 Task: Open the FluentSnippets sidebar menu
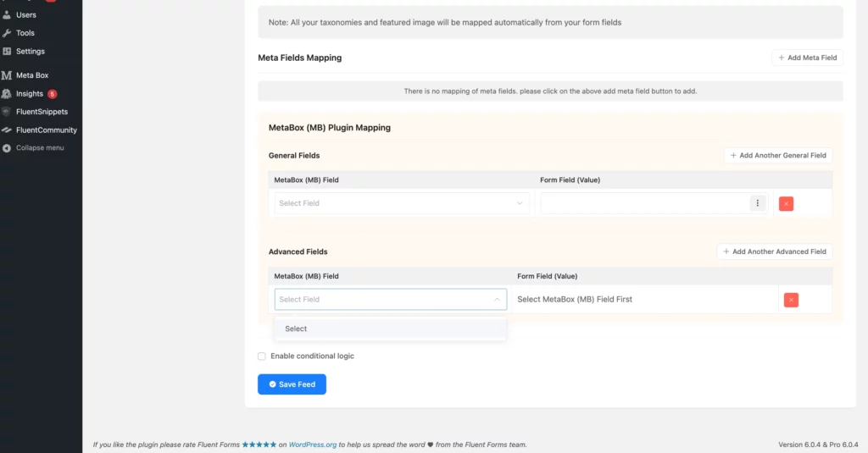[41, 112]
